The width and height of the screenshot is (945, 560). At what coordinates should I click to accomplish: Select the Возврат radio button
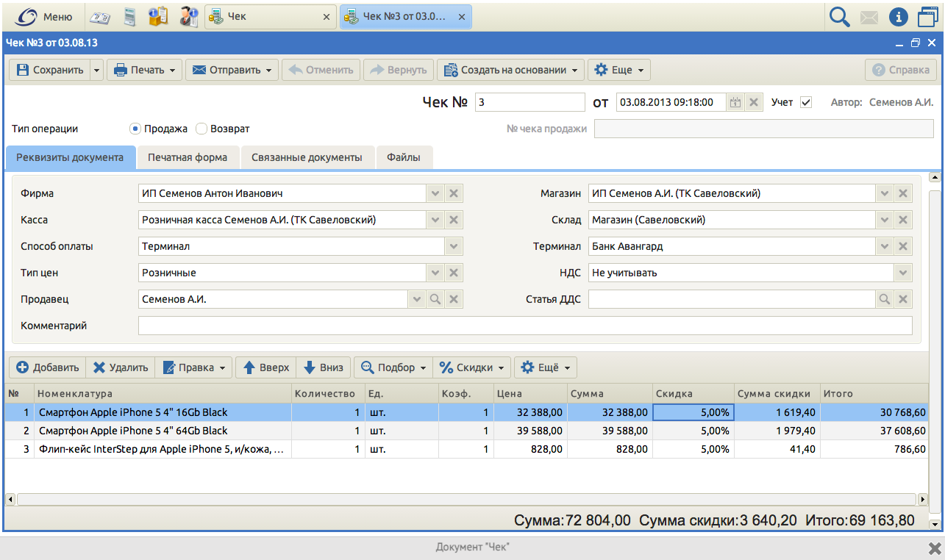click(x=202, y=129)
